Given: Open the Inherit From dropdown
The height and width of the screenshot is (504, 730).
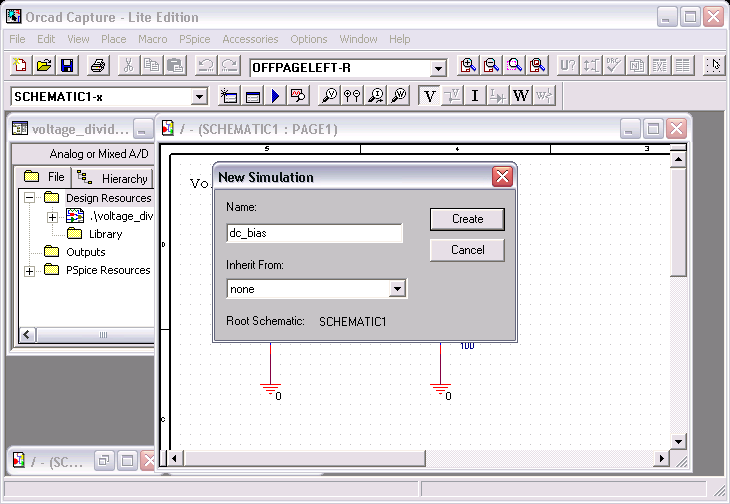Looking at the screenshot, I should pos(397,289).
